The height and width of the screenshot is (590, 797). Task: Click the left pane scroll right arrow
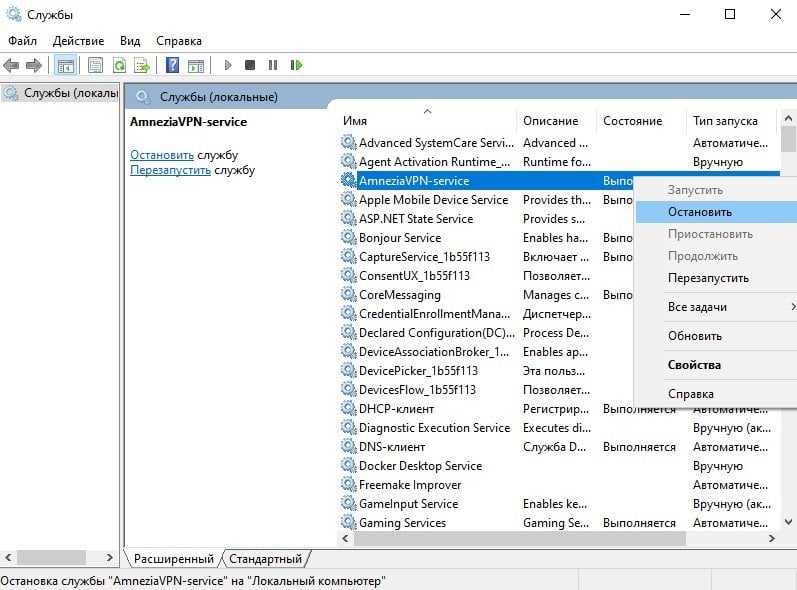pyautogui.click(x=109, y=557)
